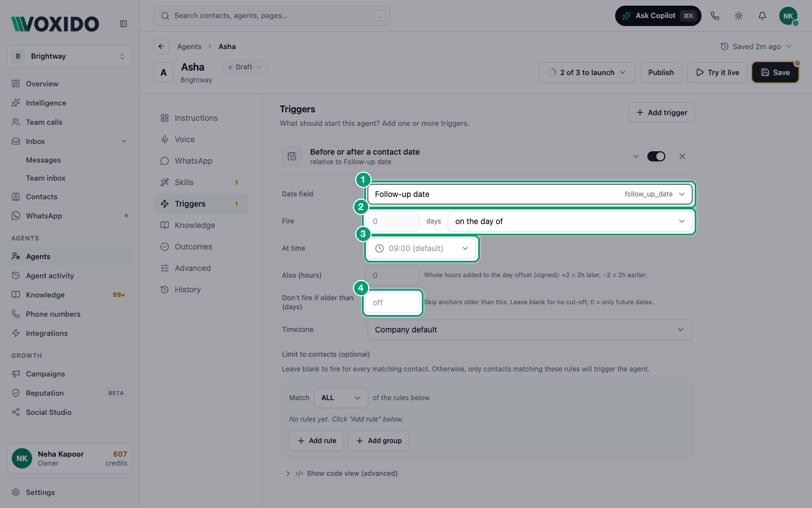Focus the search contacts field
The height and width of the screenshot is (508, 812).
(272, 16)
